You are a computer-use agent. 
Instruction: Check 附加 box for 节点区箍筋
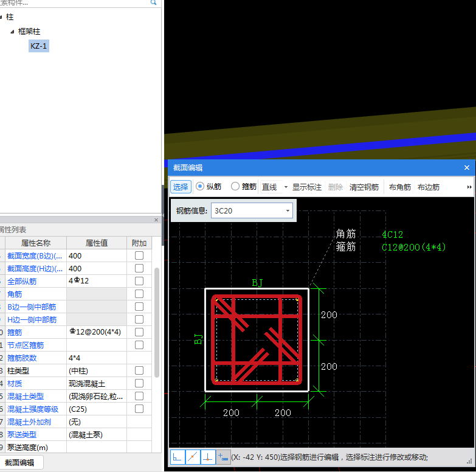coord(139,345)
